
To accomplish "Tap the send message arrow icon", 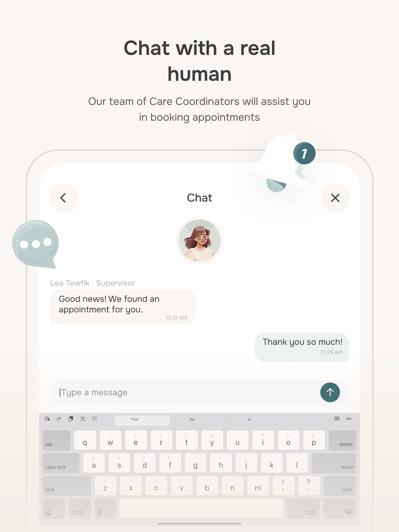I will coord(330,392).
